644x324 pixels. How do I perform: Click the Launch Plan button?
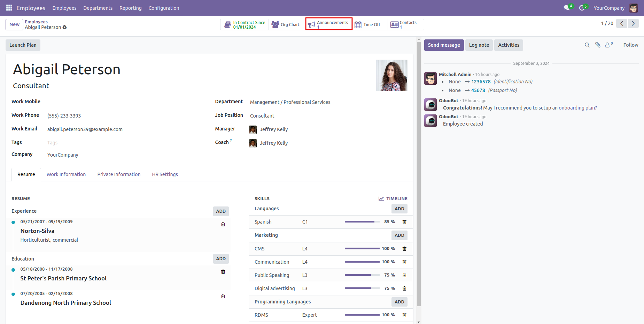pyautogui.click(x=23, y=45)
